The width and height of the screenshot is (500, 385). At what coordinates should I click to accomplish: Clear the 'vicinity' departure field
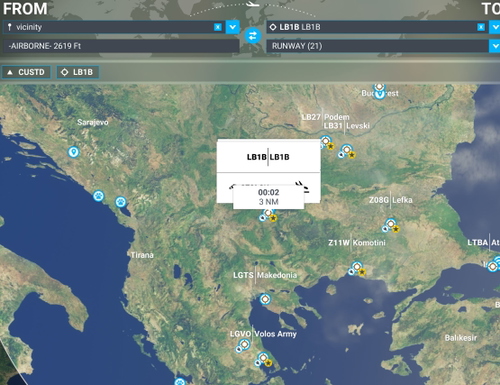click(x=218, y=27)
